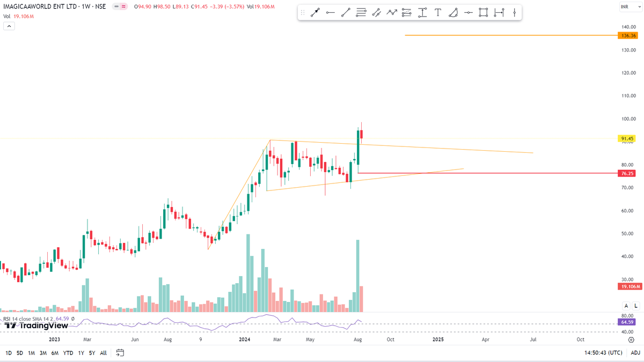
Task: Set the range to 1M
Action: click(32, 353)
